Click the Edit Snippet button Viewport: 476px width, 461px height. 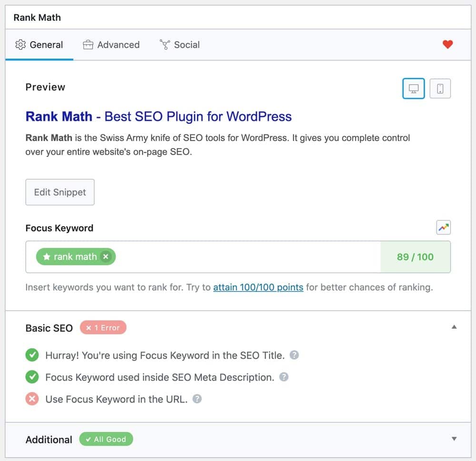coord(60,192)
